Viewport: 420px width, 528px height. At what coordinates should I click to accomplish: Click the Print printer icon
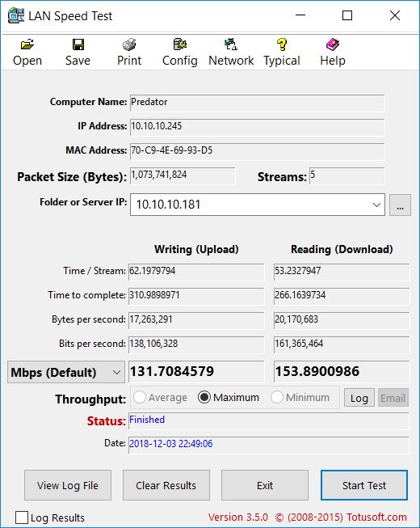click(x=129, y=44)
